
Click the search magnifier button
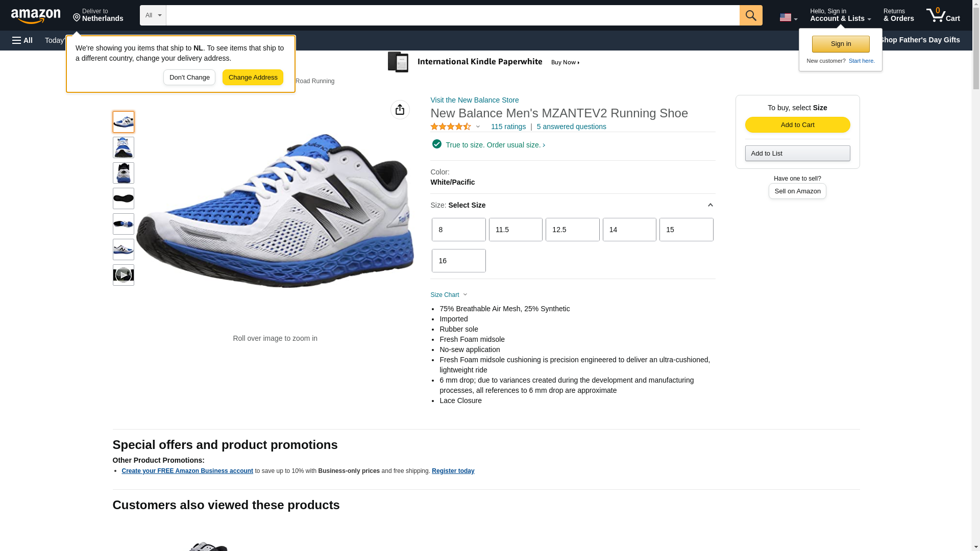point(750,15)
